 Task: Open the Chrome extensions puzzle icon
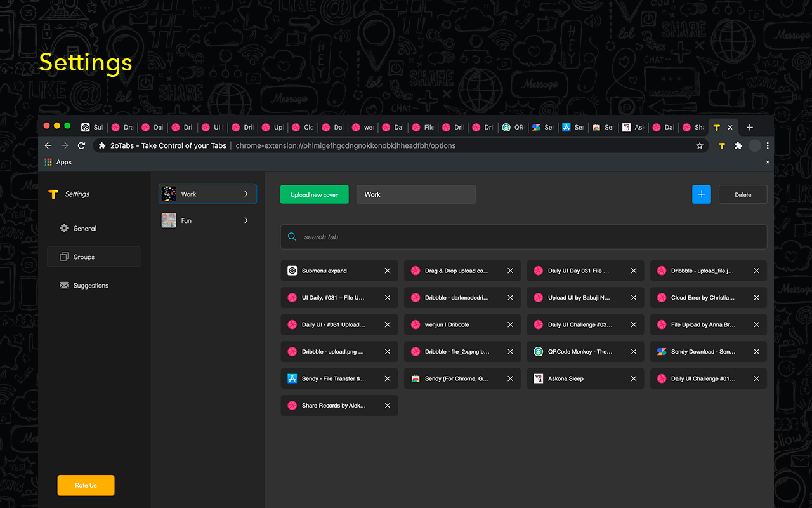[x=738, y=145]
